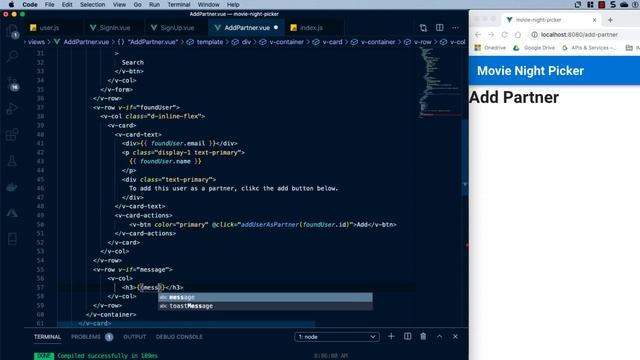Click 'views' breadcrumb segment
The width and height of the screenshot is (640, 360).
click(36, 42)
